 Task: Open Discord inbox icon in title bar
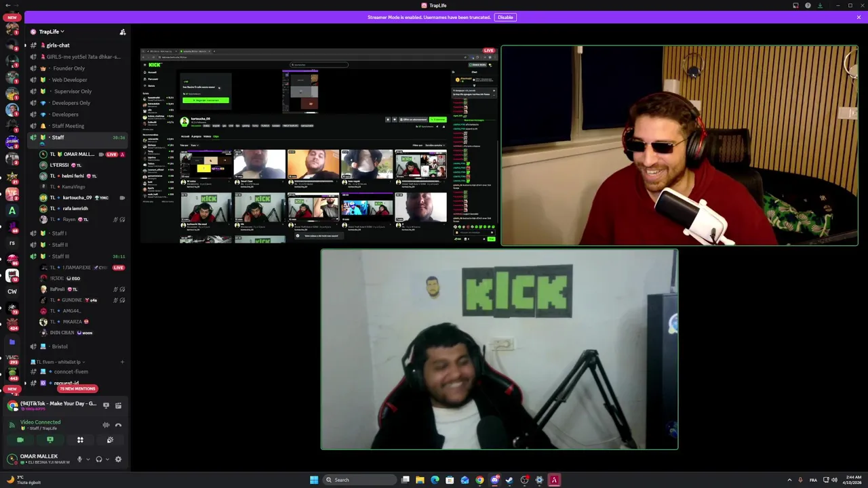(795, 5)
